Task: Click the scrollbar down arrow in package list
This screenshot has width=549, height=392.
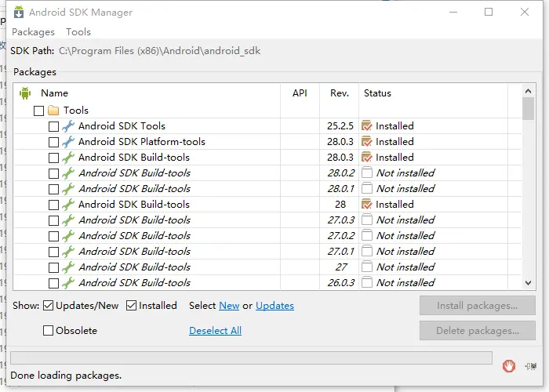Action: pyautogui.click(x=529, y=282)
